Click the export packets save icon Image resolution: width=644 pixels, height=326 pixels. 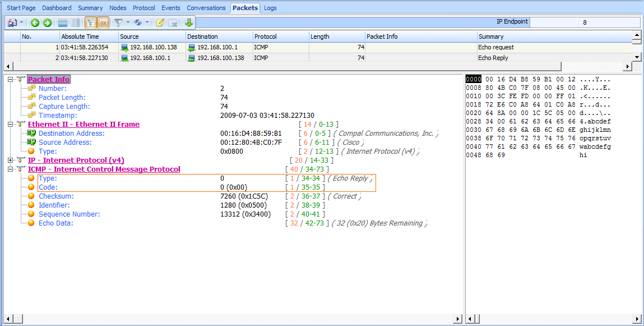(x=12, y=22)
